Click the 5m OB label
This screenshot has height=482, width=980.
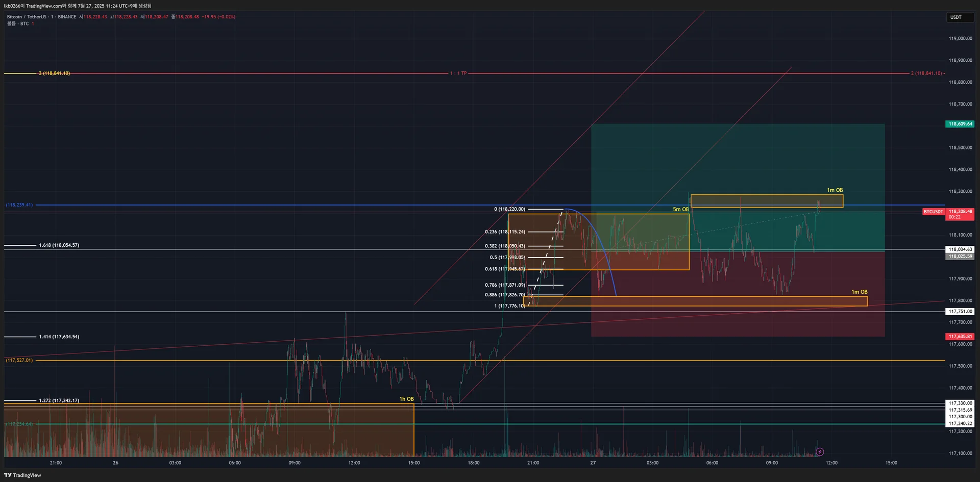[x=680, y=210]
